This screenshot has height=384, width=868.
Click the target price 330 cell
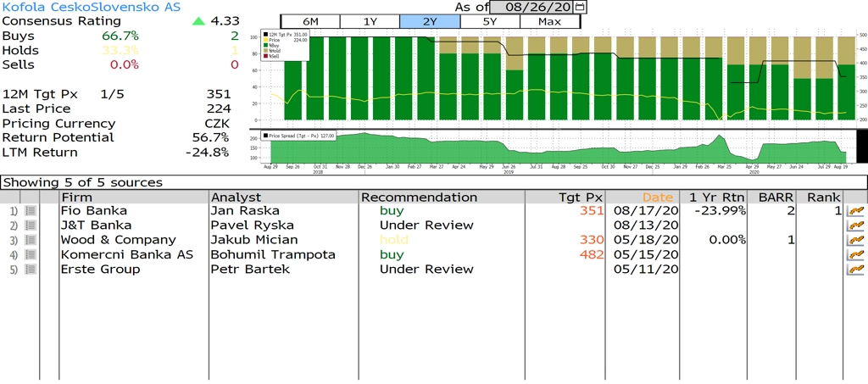click(x=591, y=240)
